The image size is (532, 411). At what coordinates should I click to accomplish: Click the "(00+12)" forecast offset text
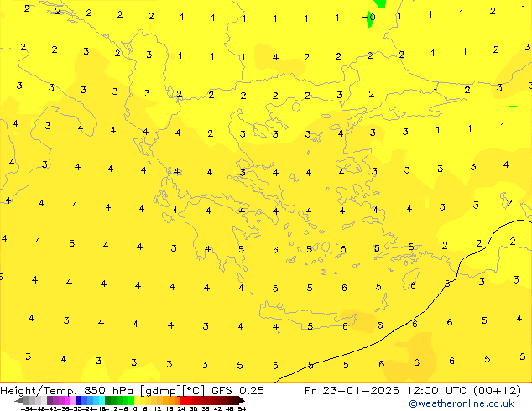[x=497, y=391]
